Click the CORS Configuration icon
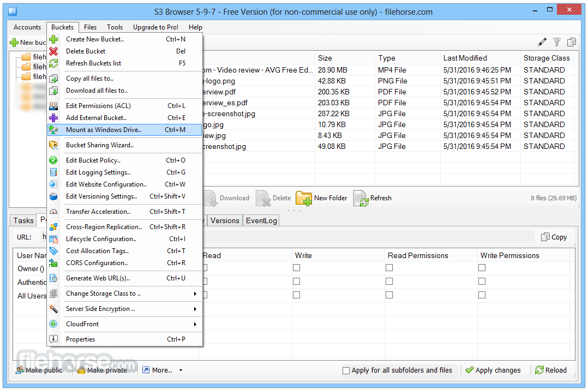588x389 pixels. tap(53, 263)
